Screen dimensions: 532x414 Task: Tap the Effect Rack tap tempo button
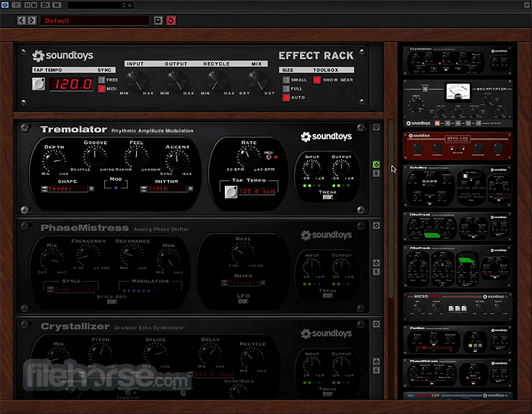(38, 84)
